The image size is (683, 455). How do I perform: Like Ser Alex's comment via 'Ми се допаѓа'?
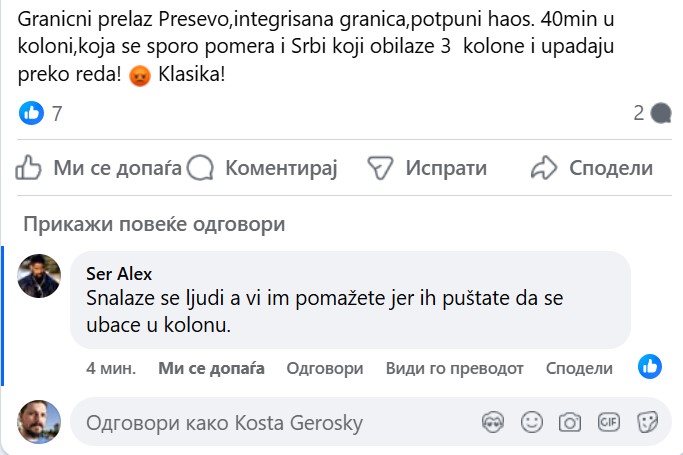(211, 368)
